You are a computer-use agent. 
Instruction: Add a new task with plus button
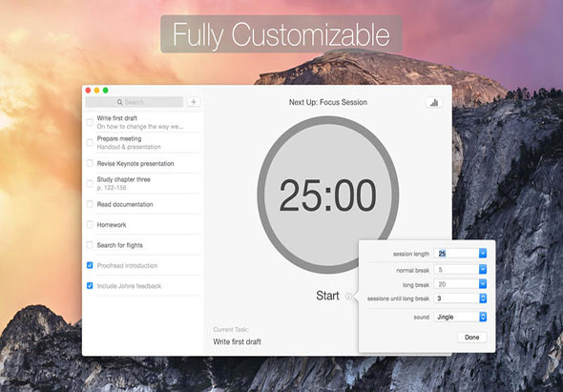tap(194, 102)
